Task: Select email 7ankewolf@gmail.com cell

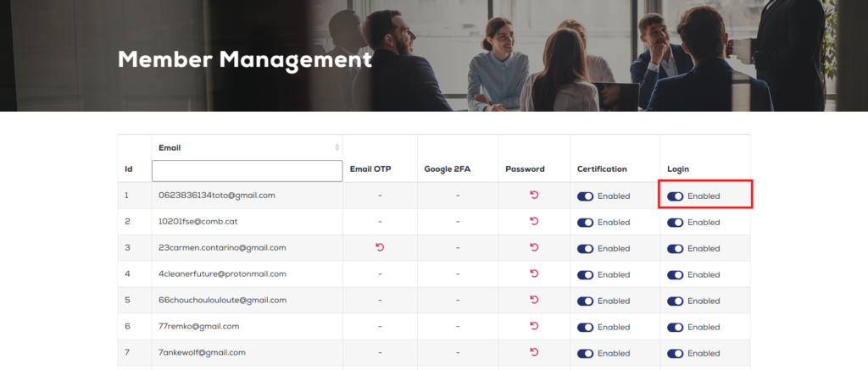Action: point(247,352)
